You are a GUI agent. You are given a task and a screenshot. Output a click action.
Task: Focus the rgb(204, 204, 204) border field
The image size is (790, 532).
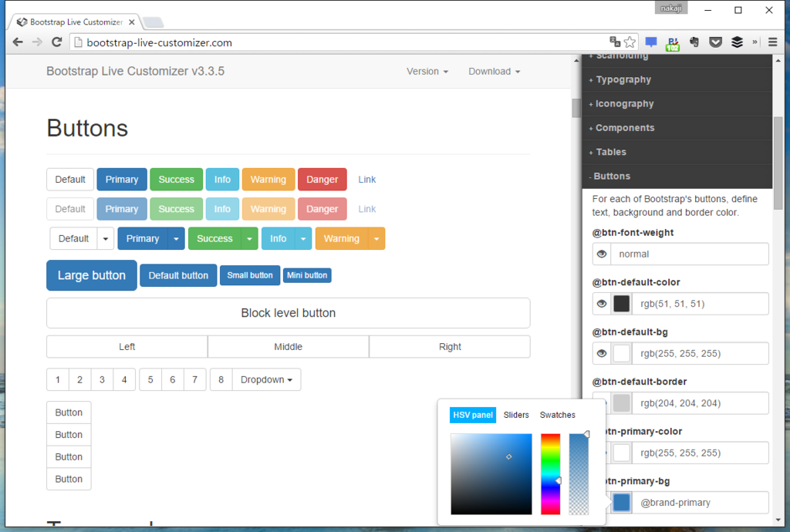(701, 403)
